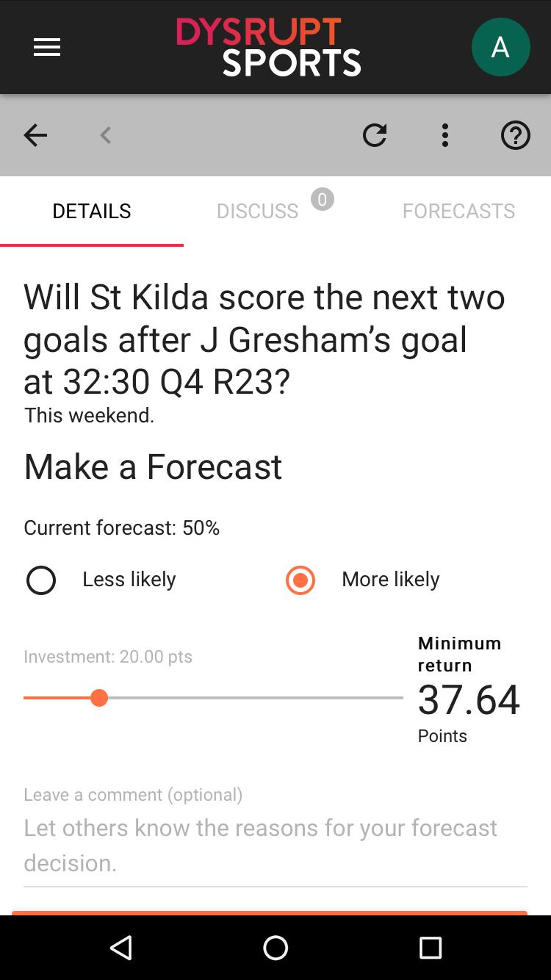551x980 pixels.
Task: Open the three-dot overflow options
Action: pos(444,135)
